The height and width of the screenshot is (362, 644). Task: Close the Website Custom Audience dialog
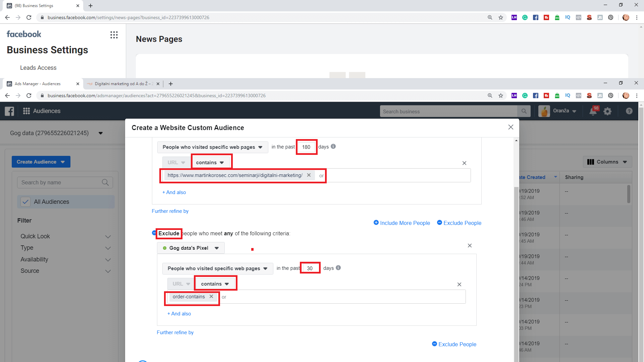511,127
